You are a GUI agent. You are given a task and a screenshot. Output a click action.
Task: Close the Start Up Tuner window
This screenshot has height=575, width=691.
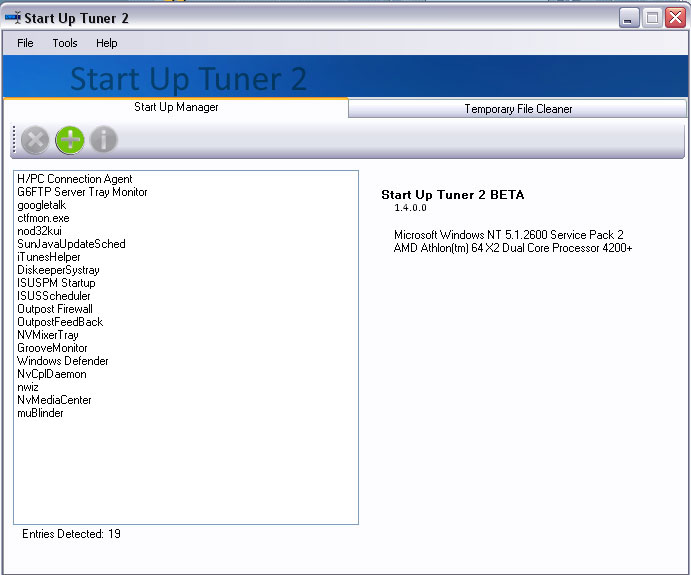tap(676, 18)
